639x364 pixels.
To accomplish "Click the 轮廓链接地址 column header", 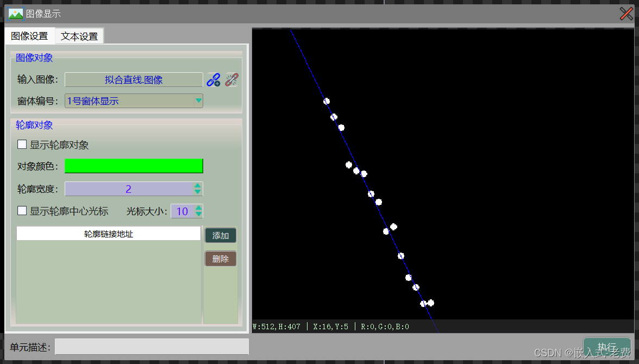I will pos(109,234).
